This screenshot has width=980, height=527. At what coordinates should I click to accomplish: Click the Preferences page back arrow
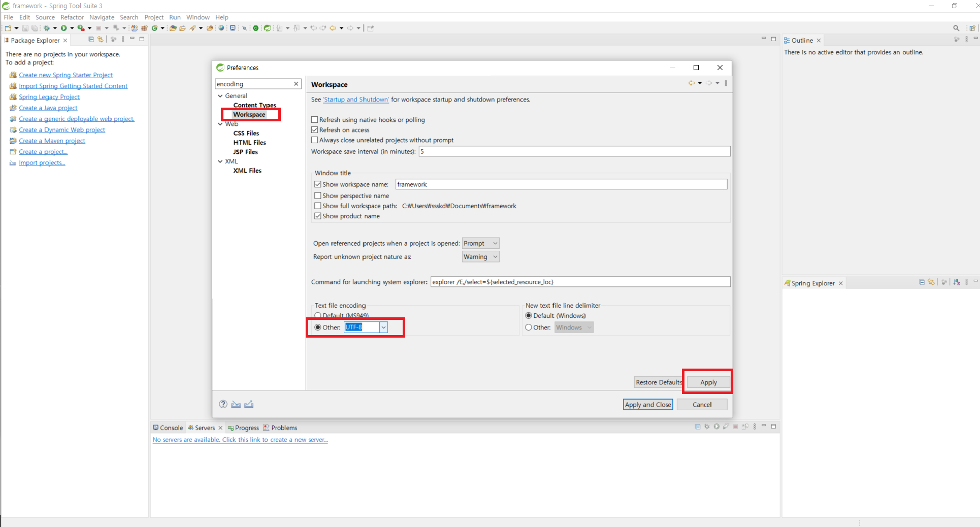click(691, 83)
